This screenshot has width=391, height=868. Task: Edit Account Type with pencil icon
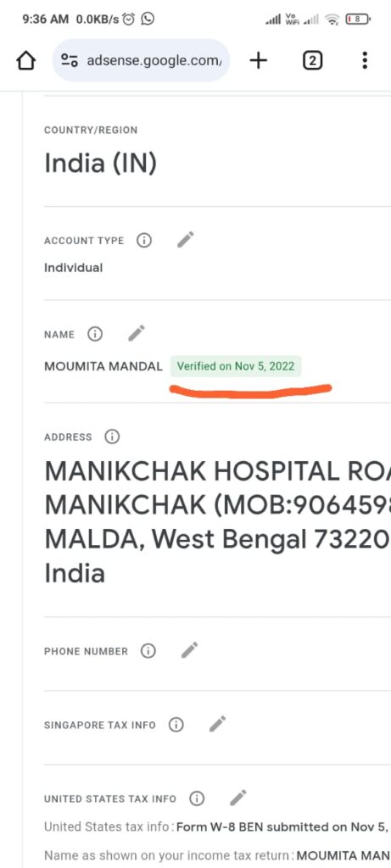[186, 240]
